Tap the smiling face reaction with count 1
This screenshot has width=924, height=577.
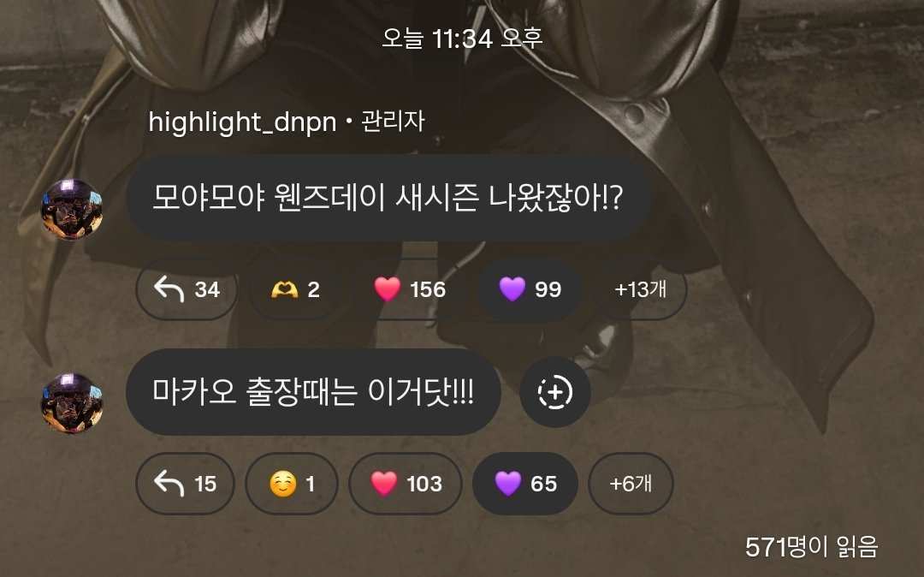pyautogui.click(x=292, y=484)
